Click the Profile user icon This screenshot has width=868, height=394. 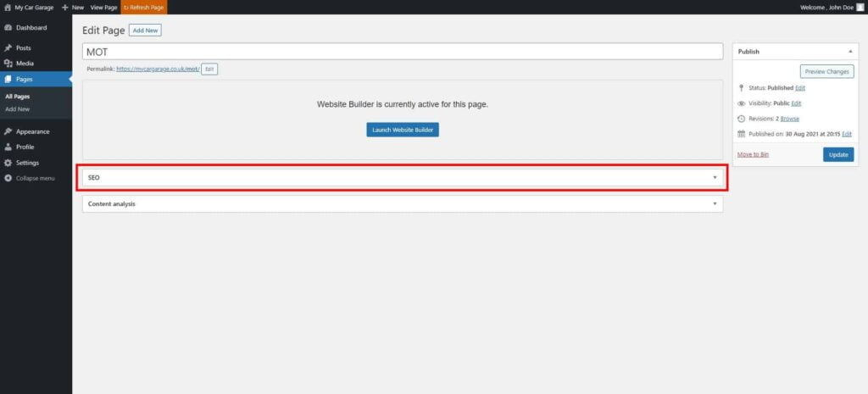coord(8,147)
